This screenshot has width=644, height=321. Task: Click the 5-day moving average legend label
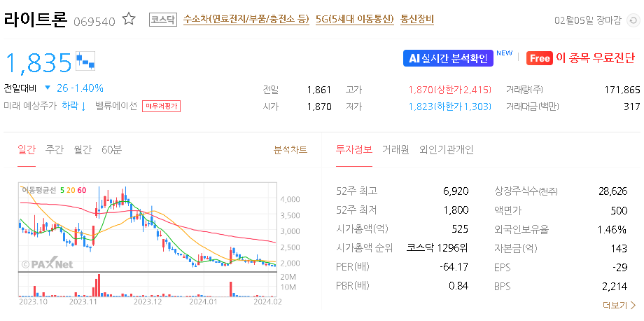62,190
